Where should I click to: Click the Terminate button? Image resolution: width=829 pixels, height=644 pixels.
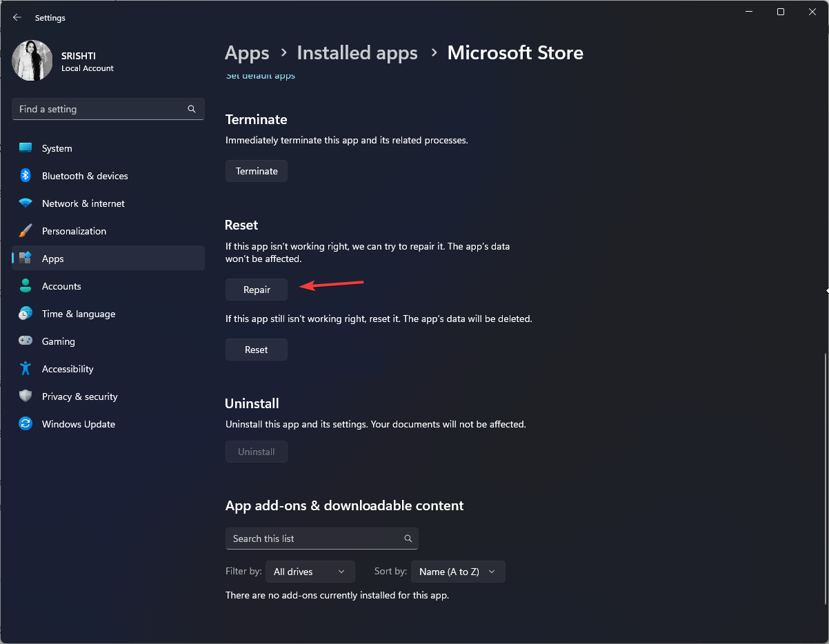[257, 171]
